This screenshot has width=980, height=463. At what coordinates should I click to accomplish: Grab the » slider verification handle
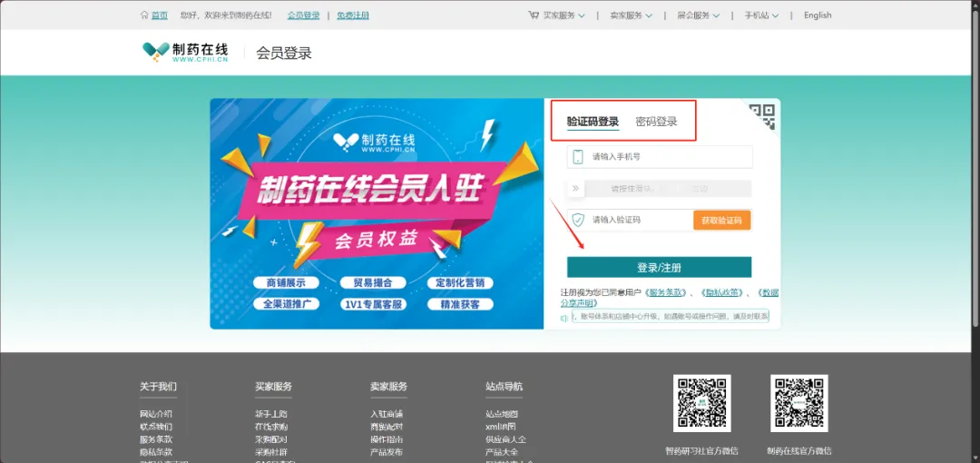tap(575, 188)
